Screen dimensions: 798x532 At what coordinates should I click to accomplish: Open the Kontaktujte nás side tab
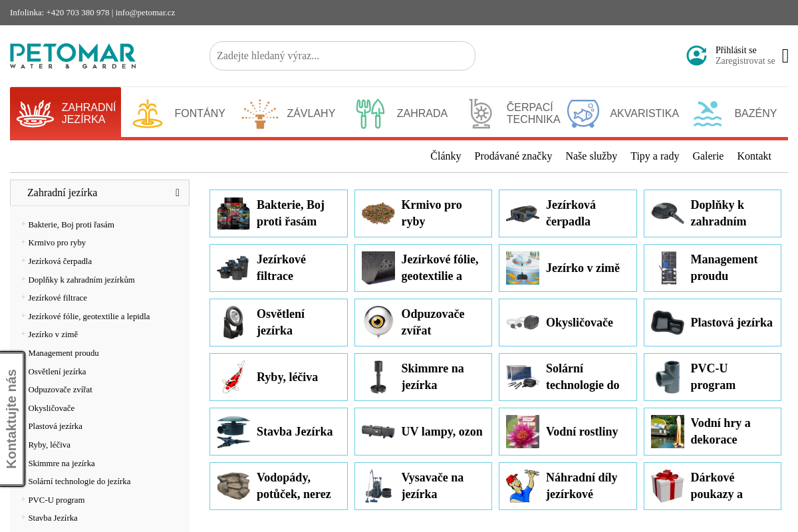(12, 419)
